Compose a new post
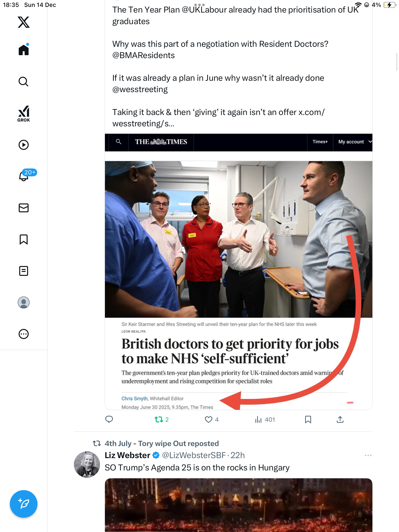This screenshot has height=532, width=399. click(x=24, y=504)
